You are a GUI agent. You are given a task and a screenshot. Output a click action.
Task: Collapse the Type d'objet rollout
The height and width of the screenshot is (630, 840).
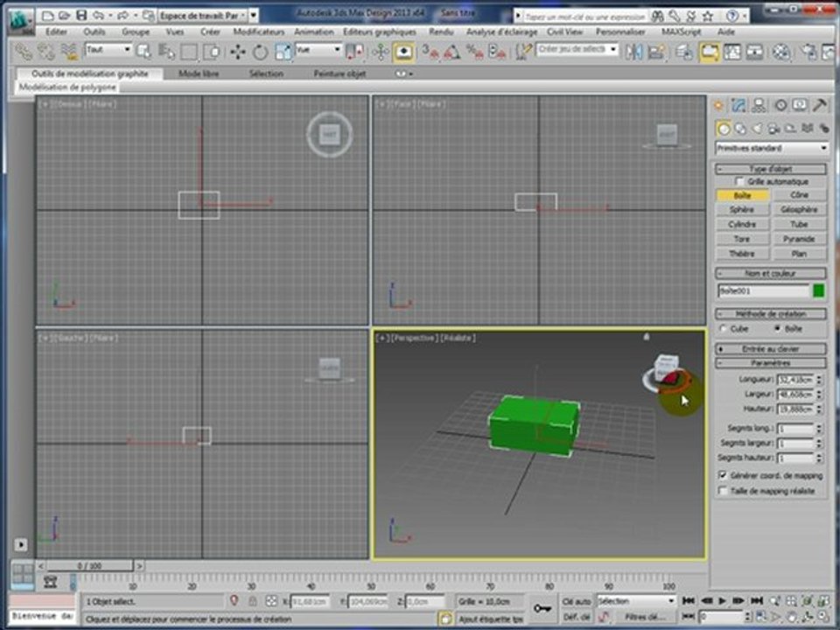tap(771, 169)
